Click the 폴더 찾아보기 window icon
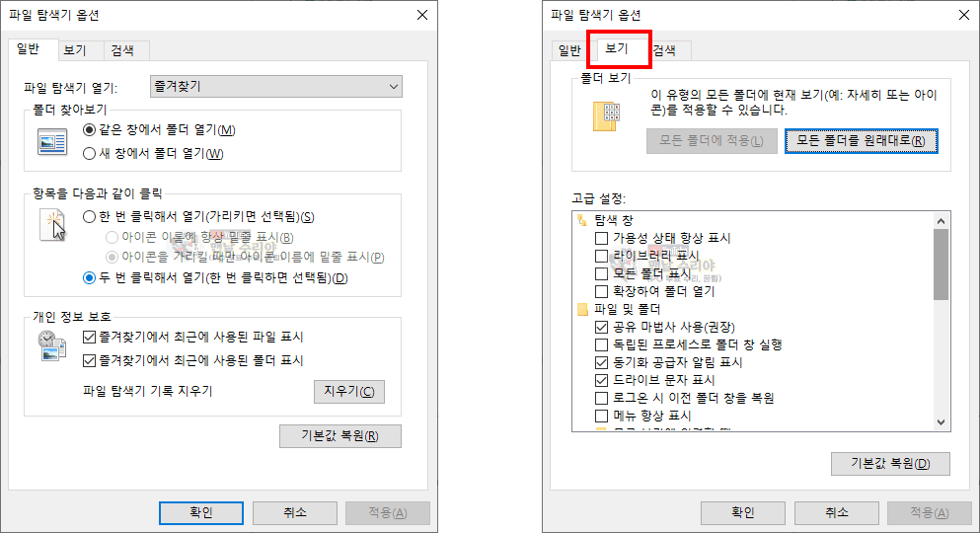Screen dimensions: 980x533 52,142
